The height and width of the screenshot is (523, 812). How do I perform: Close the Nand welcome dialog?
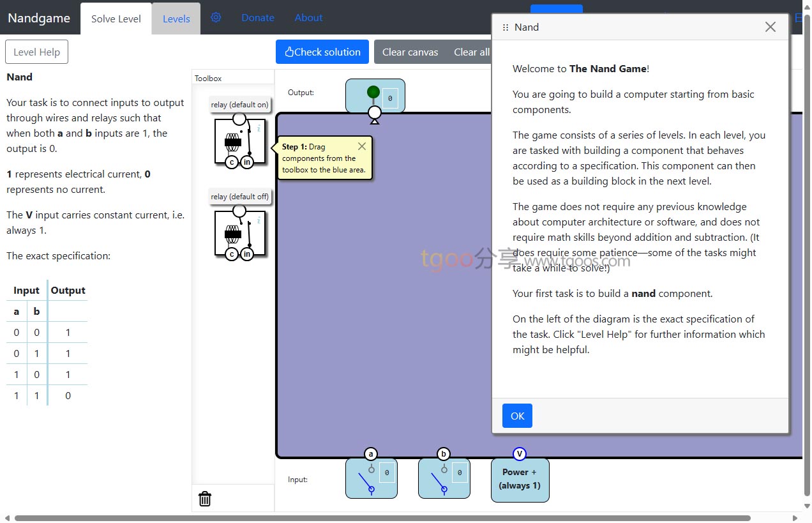tap(771, 27)
